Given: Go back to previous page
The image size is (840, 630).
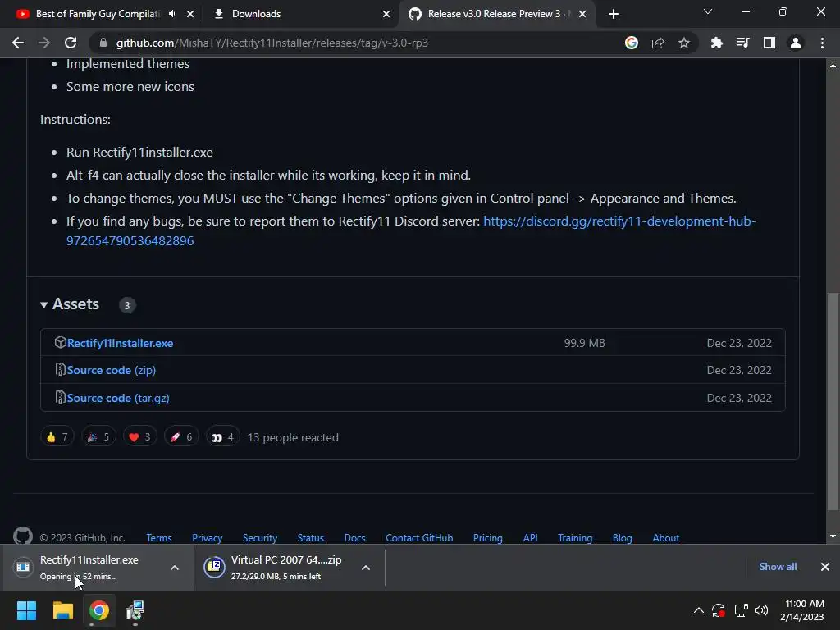Looking at the screenshot, I should pyautogui.click(x=18, y=43).
